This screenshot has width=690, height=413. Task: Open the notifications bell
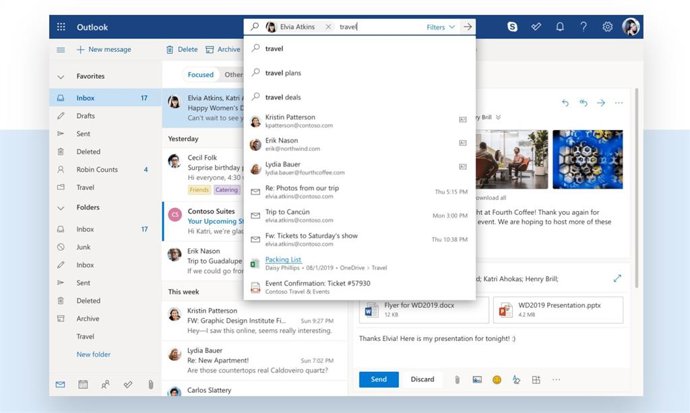[x=559, y=27]
